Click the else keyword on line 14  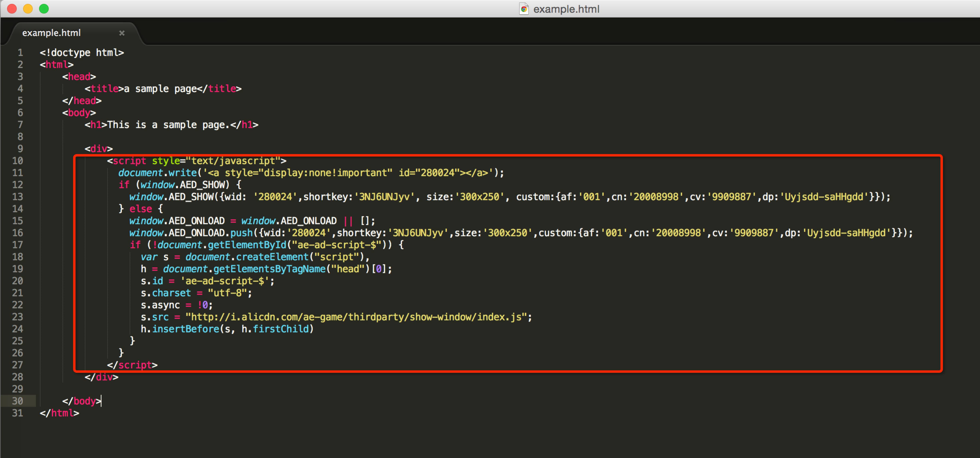click(140, 209)
